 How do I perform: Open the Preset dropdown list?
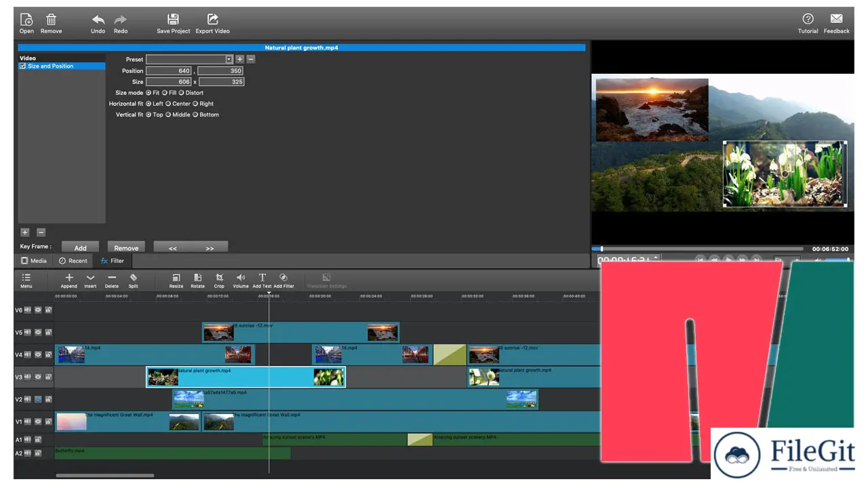229,60
